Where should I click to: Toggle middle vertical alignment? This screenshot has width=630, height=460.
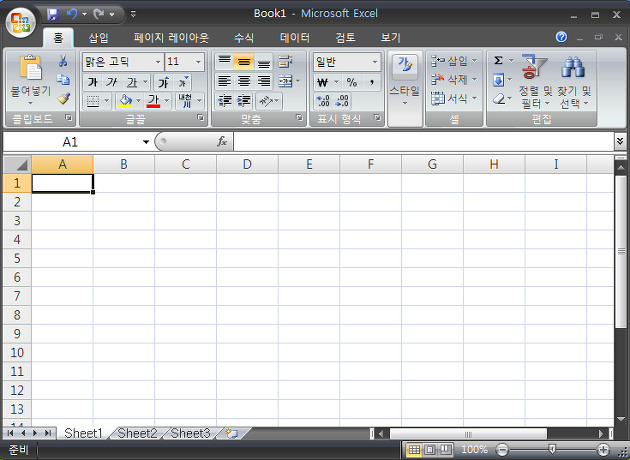[244, 61]
